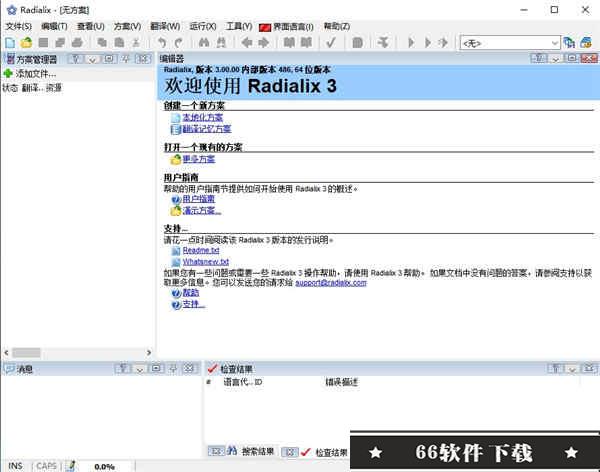Close the Project Manager panel

(143, 59)
